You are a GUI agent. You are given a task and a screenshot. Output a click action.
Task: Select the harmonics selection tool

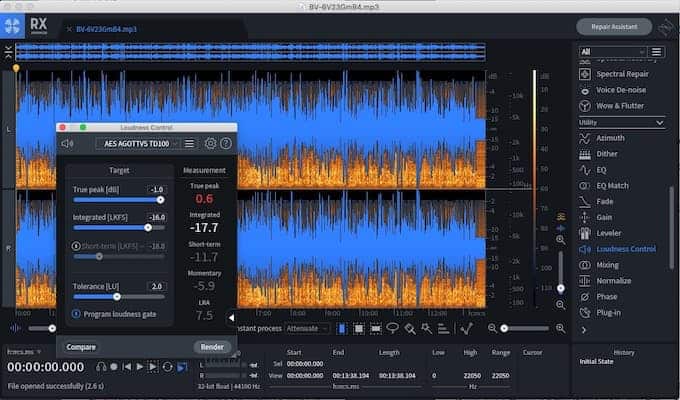tap(443, 329)
